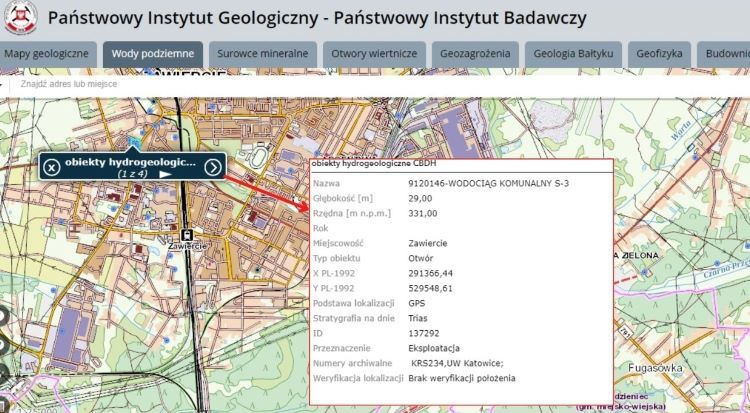750x413 pixels.
Task: Click the Rzędna [m n.p.m.] label
Action: [x=352, y=213]
